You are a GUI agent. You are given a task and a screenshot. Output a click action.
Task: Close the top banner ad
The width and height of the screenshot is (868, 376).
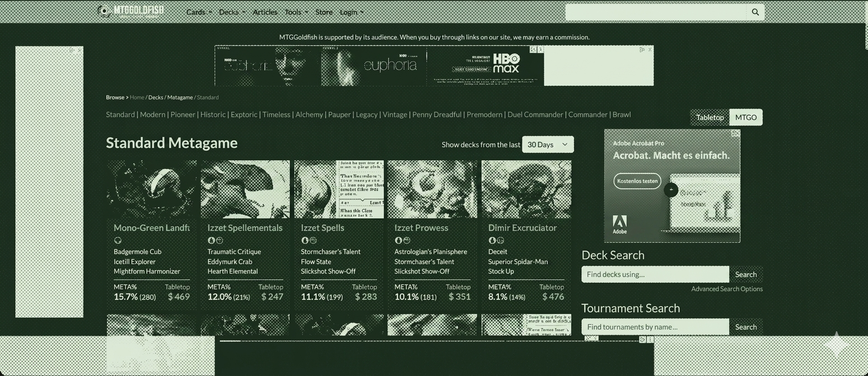click(650, 49)
